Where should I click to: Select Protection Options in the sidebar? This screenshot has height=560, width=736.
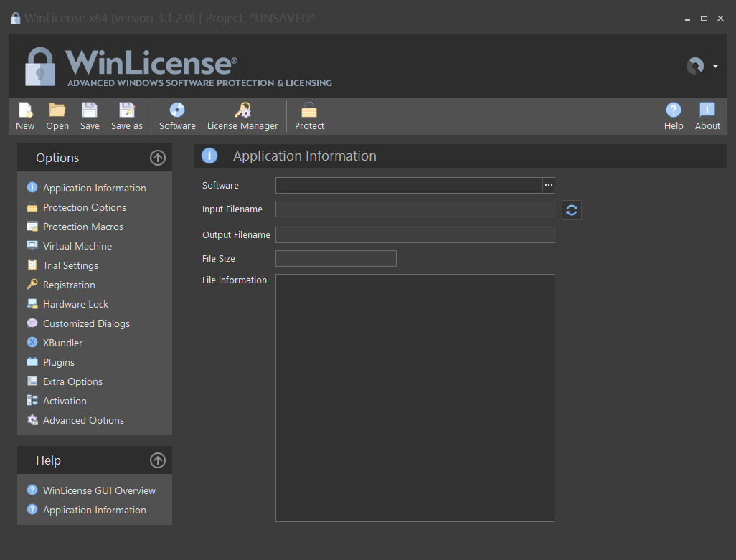point(85,207)
